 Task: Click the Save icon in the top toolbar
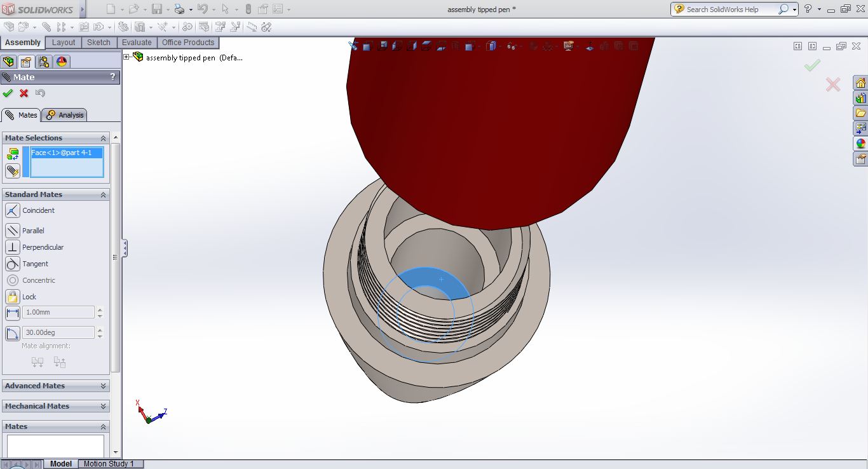[157, 10]
